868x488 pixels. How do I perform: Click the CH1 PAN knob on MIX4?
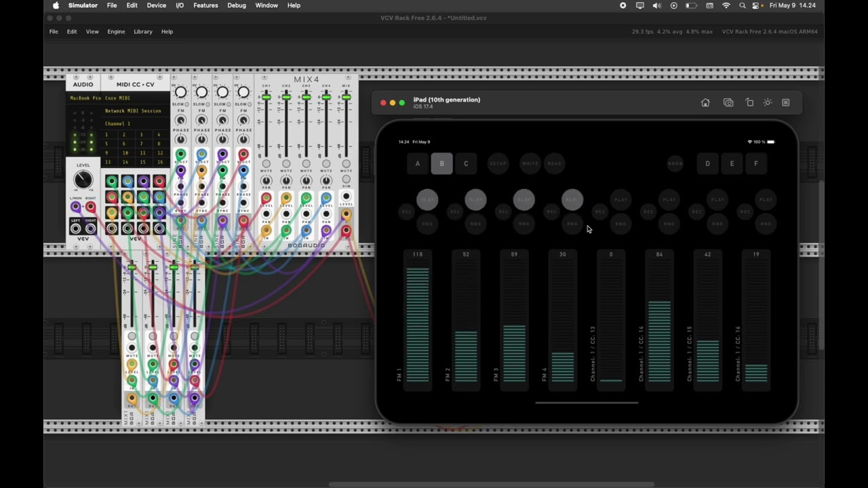tap(266, 181)
